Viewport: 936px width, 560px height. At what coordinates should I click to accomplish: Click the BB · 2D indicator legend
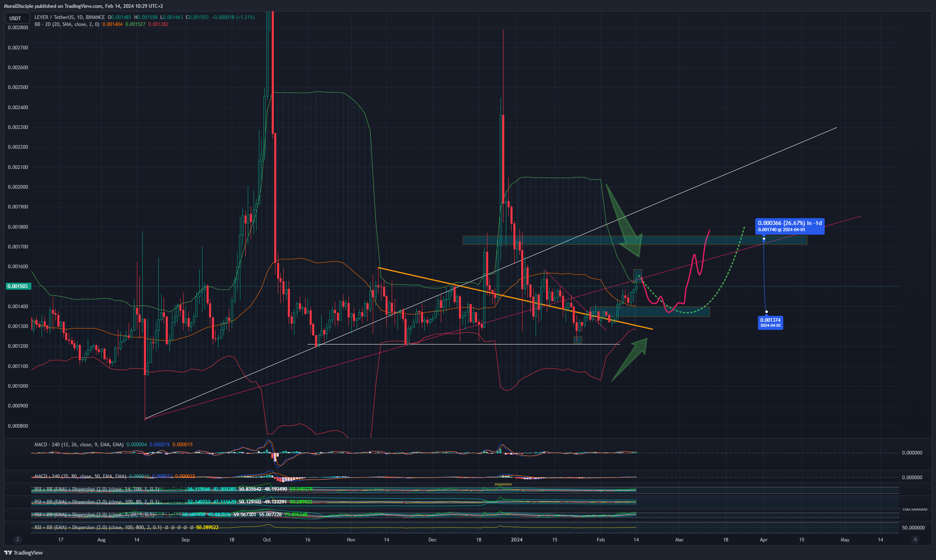(x=67, y=24)
